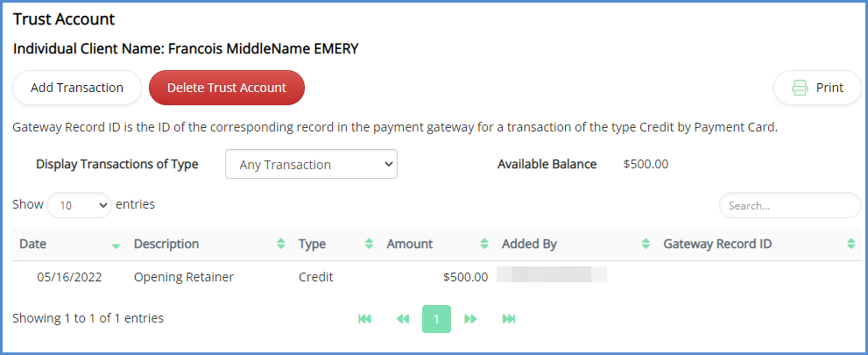Screen dimensions: 868x355
Task: Sort by Type column sort icon
Action: coord(370,244)
